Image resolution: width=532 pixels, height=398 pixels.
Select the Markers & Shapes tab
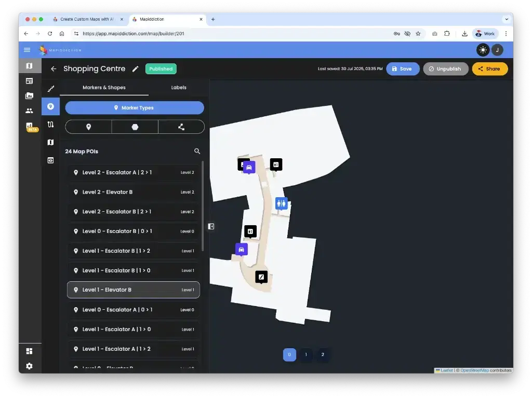pos(104,88)
